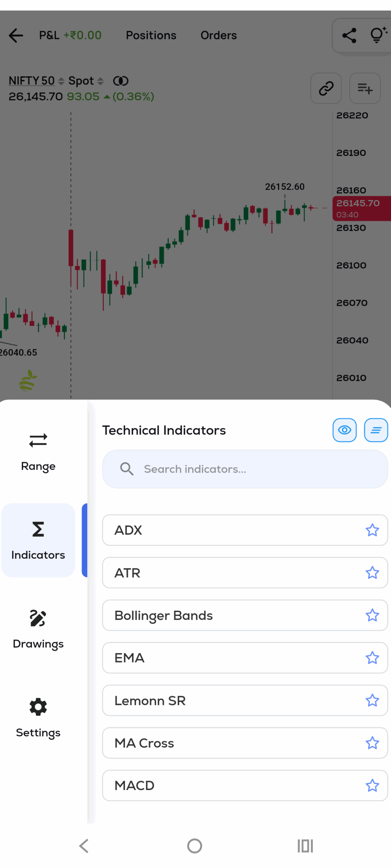This screenshot has width=391, height=868.
Task: Open the indicator list filter button
Action: point(376,430)
